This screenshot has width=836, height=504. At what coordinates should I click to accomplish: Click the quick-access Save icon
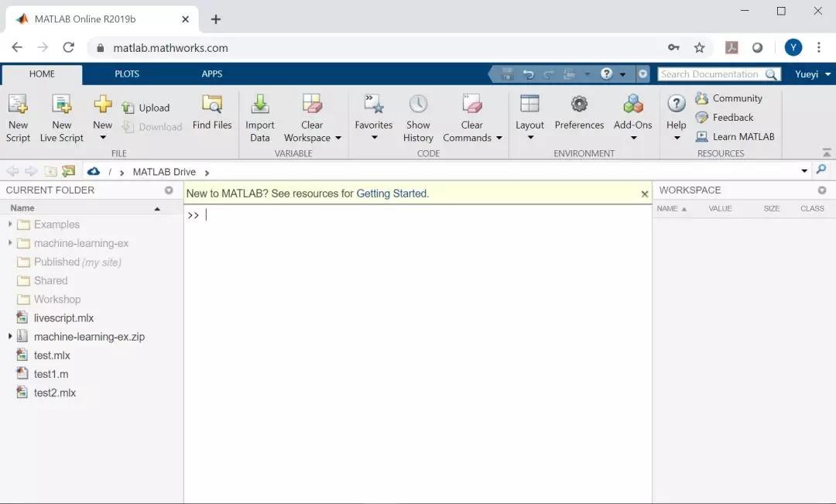coord(508,74)
